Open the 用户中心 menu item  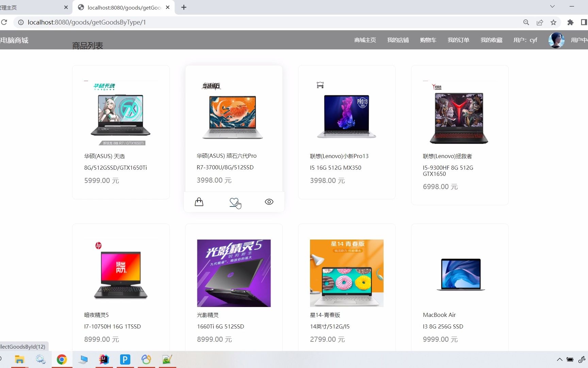pos(579,40)
